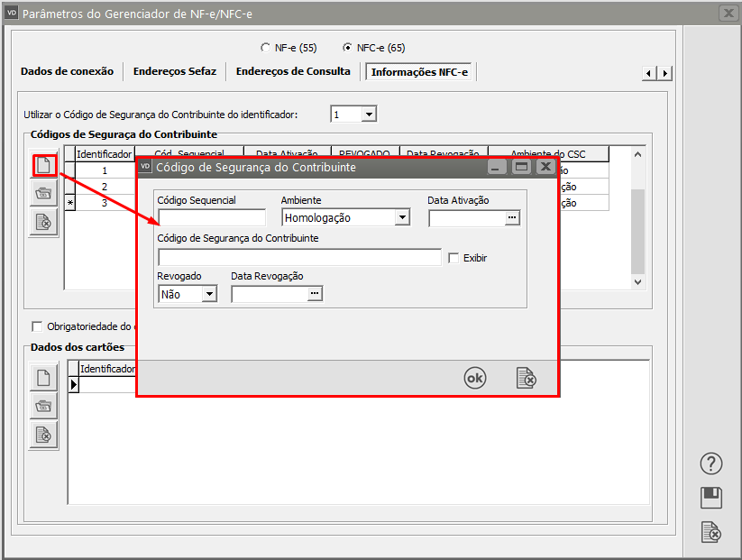Click the edit record icon for Códigos de Segurança
742x560 pixels.
43,194
